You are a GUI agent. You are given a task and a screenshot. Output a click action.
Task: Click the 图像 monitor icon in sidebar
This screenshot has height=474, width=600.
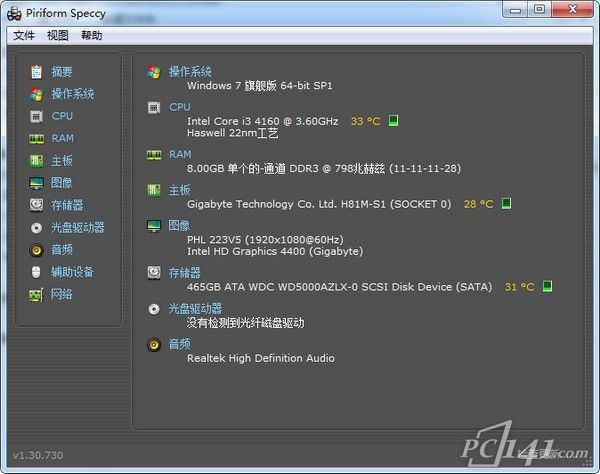coord(36,183)
